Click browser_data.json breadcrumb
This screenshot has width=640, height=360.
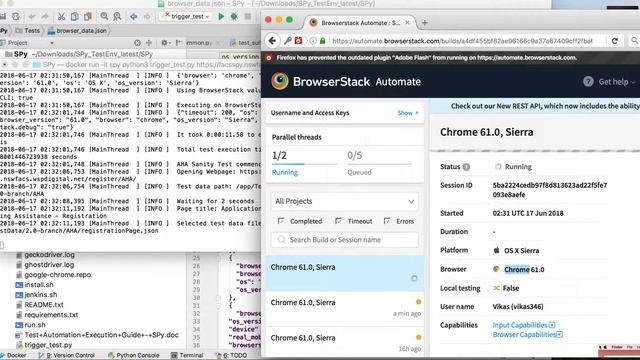tap(77, 31)
